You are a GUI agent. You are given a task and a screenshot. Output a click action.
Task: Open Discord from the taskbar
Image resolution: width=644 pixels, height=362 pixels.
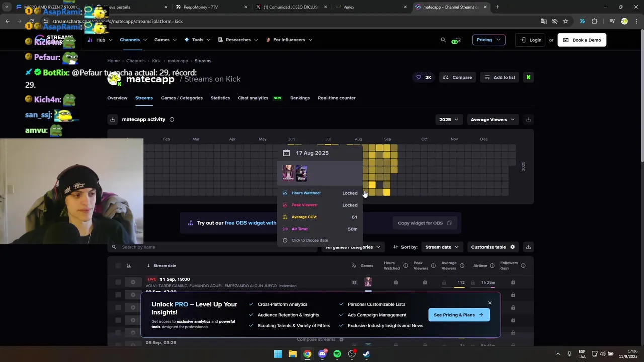[x=323, y=354]
